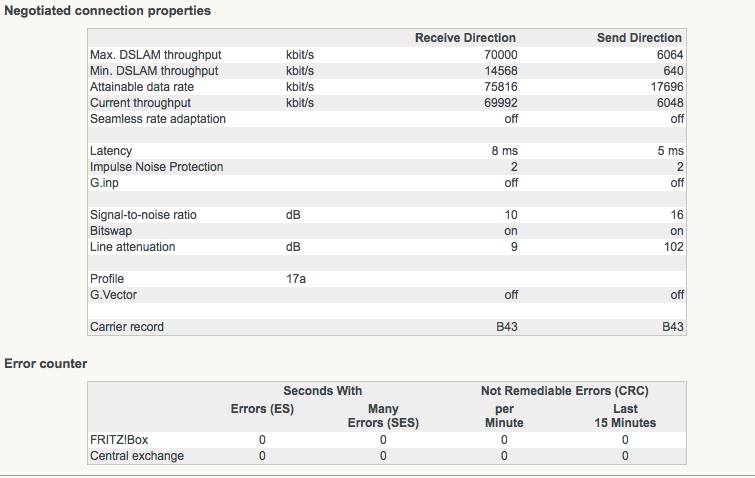Click the Latency receive value 8 ms

pos(503,151)
